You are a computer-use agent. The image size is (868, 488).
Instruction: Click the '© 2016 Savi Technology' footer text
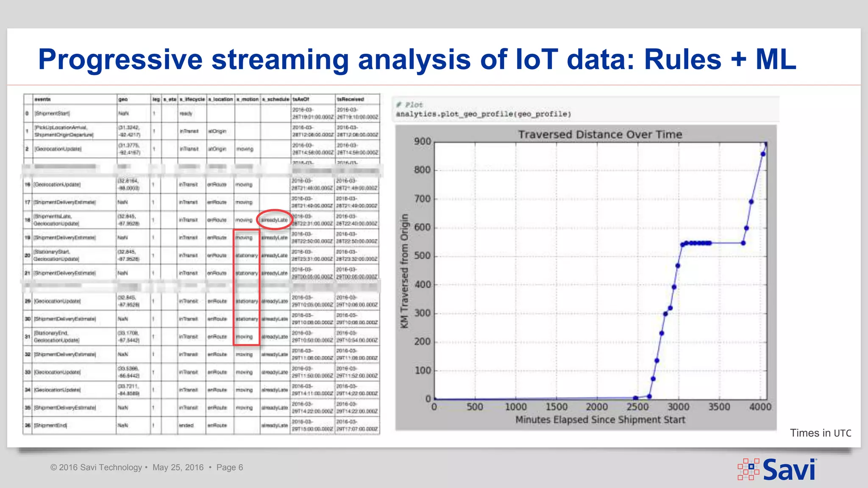coord(96,467)
